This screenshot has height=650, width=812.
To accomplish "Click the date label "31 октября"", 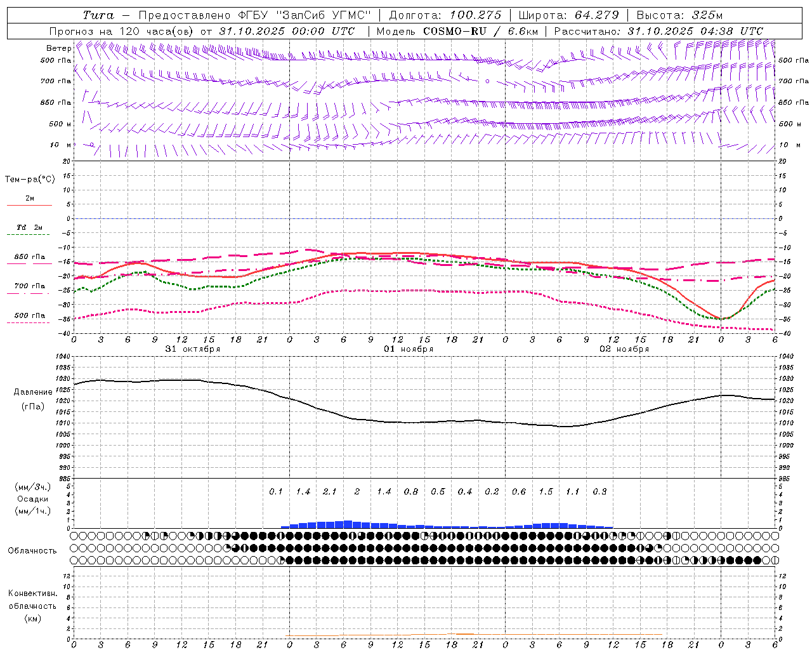I will (193, 348).
